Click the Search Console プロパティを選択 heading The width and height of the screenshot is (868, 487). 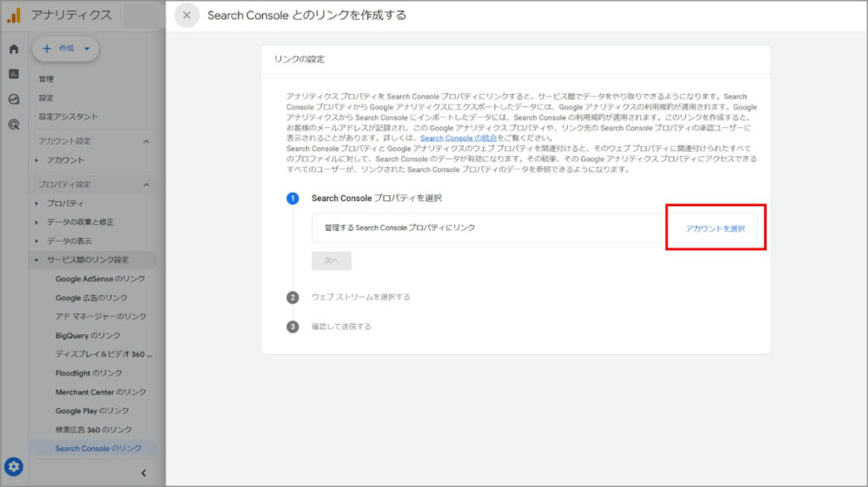(376, 198)
